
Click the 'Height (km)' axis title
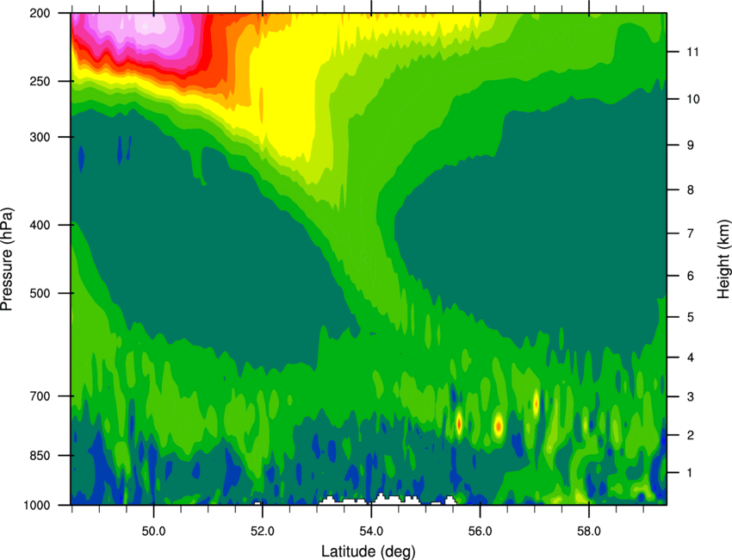click(723, 258)
